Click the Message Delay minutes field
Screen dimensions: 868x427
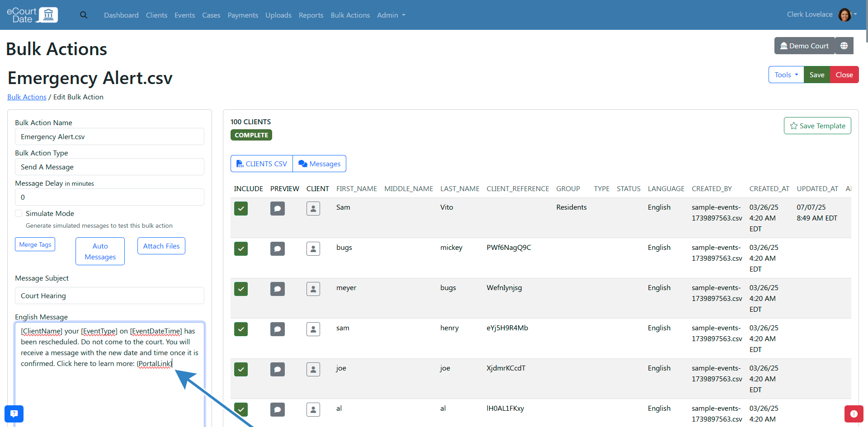click(109, 197)
